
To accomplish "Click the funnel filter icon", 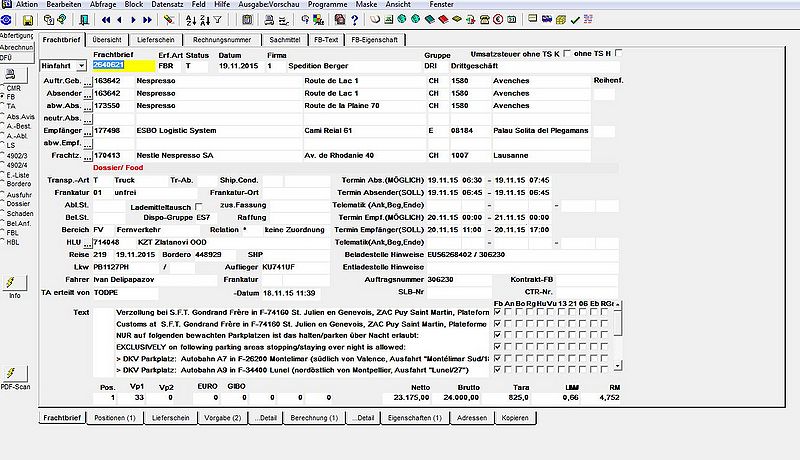I will (x=218, y=20).
